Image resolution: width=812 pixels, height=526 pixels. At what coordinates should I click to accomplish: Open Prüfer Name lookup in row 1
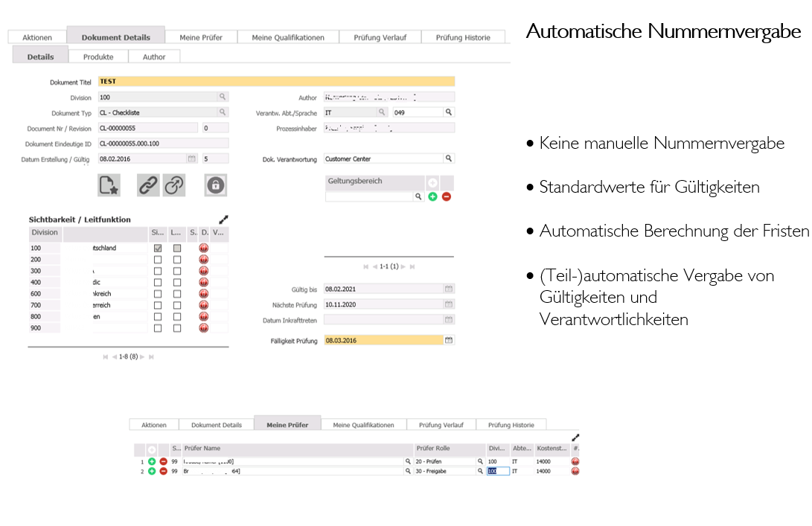408,461
